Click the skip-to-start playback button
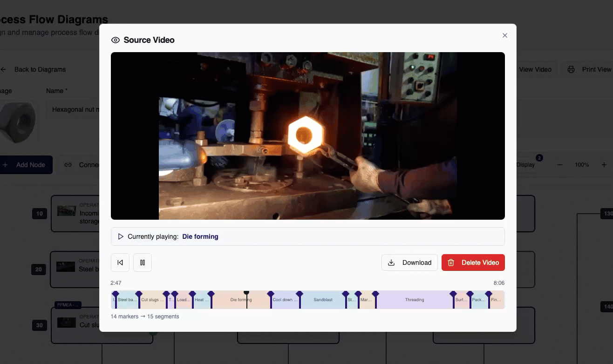The image size is (613, 364). pos(120,263)
